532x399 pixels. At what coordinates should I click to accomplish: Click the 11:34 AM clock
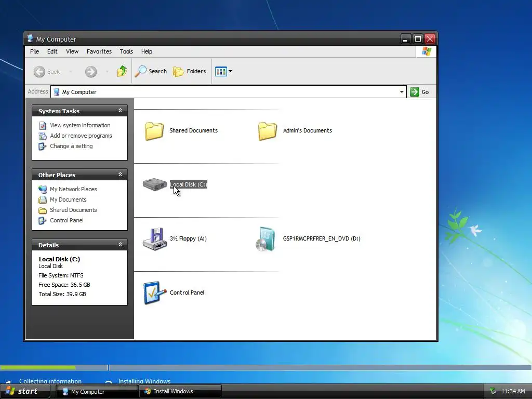(513, 391)
